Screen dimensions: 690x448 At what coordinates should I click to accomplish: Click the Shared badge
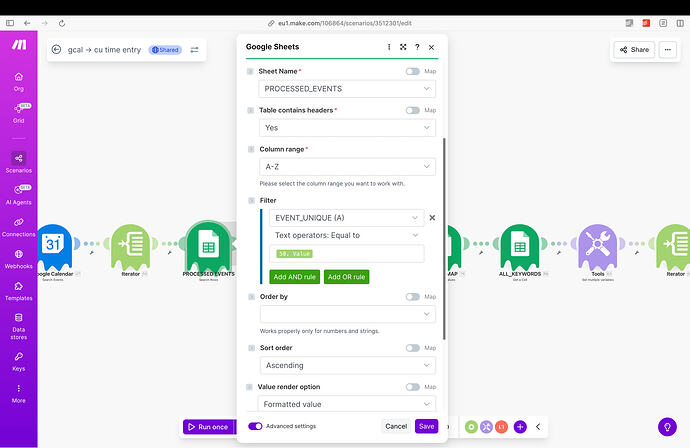click(x=165, y=50)
